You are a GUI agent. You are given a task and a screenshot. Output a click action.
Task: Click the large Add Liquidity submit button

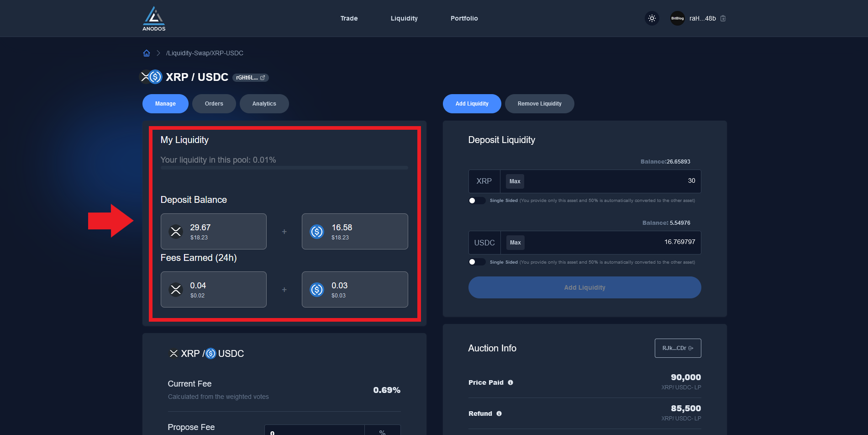[584, 287]
